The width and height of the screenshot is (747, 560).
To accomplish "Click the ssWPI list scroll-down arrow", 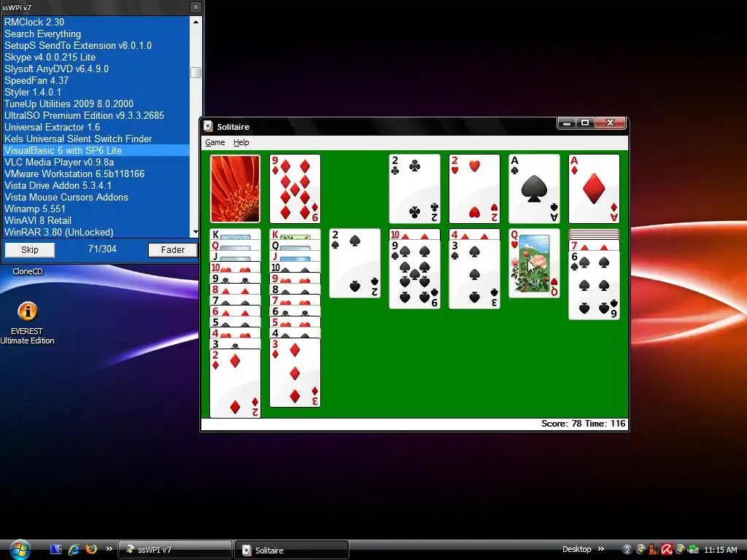I will coord(196,233).
